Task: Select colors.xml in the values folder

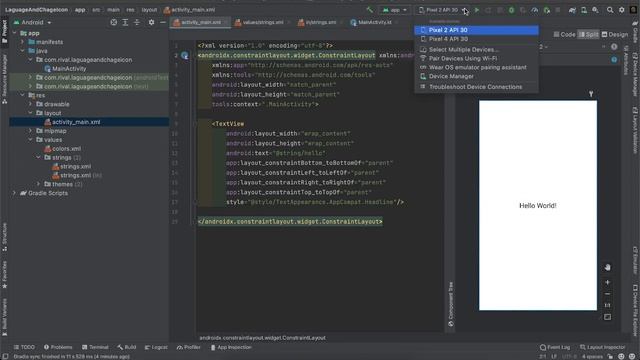Action: 62,149
